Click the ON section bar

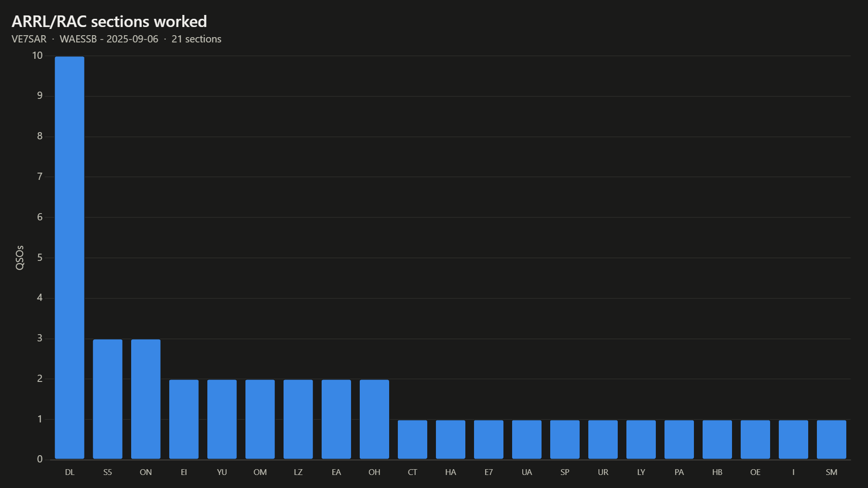click(x=146, y=399)
